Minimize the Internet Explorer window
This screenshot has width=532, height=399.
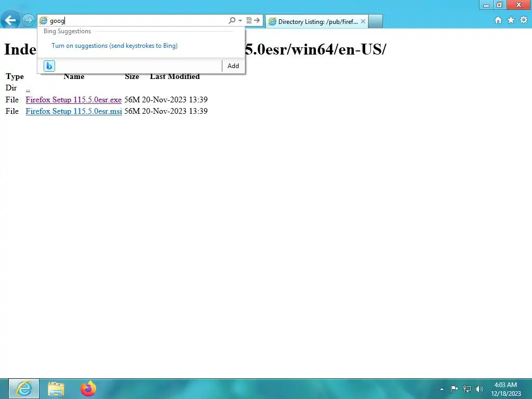click(486, 5)
